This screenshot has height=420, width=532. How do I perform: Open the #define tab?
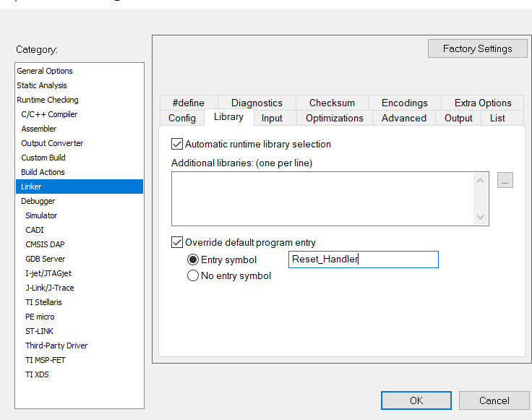coord(188,103)
